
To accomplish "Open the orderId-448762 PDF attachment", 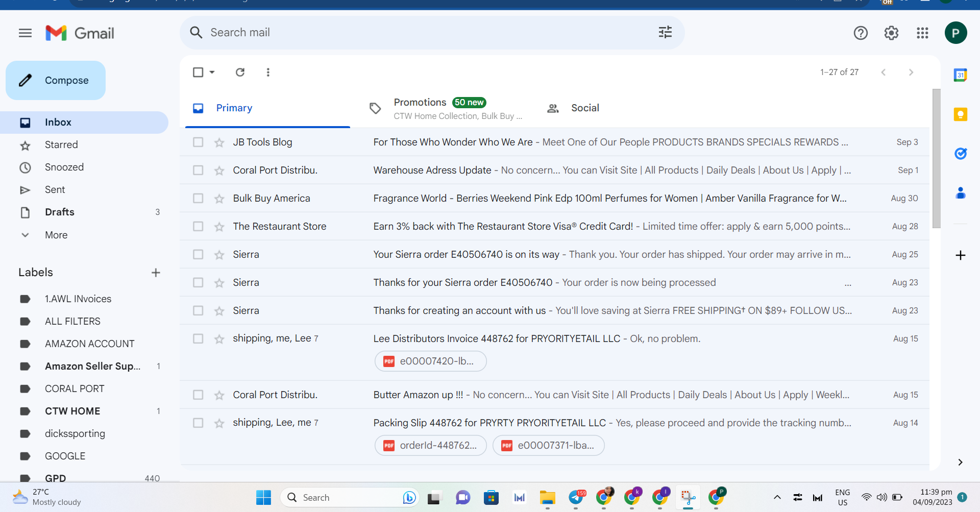I will [x=431, y=446].
